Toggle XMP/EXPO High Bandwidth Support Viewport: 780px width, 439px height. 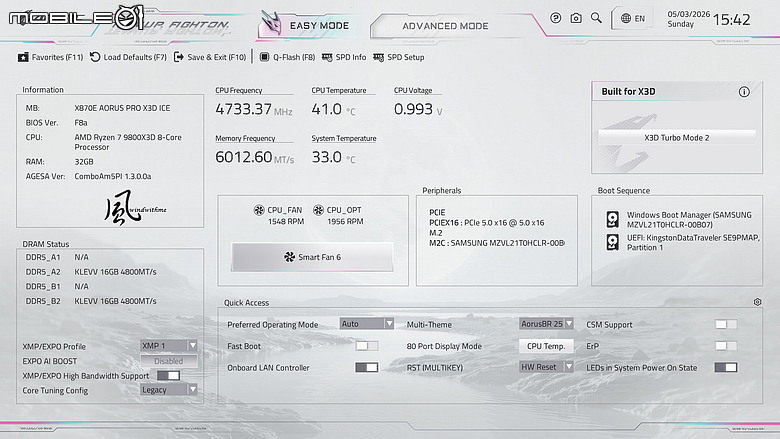click(169, 375)
